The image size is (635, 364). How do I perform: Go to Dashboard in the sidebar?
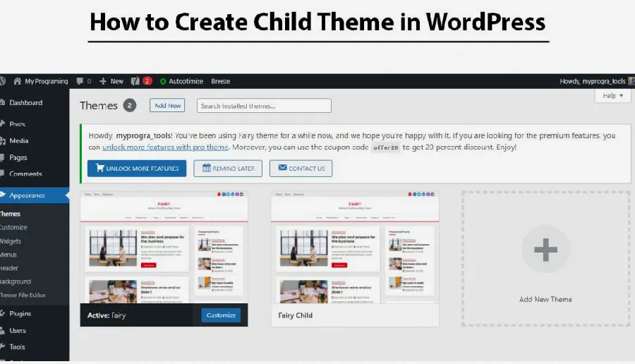click(25, 103)
